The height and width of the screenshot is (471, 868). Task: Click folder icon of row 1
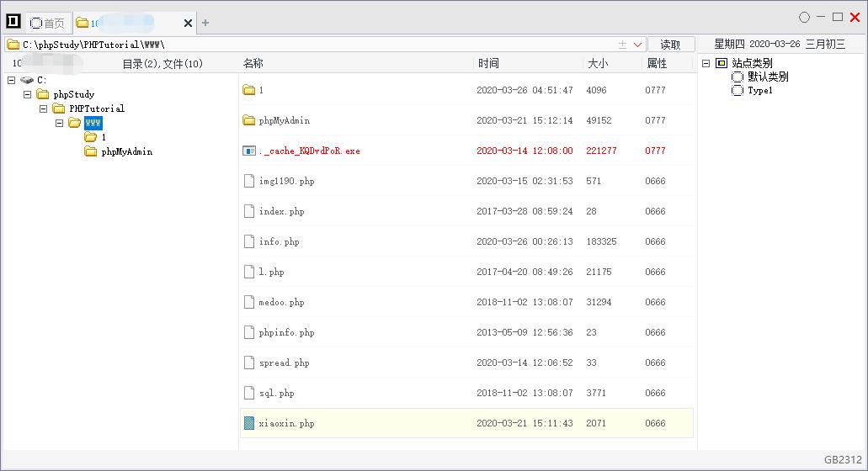click(x=249, y=89)
